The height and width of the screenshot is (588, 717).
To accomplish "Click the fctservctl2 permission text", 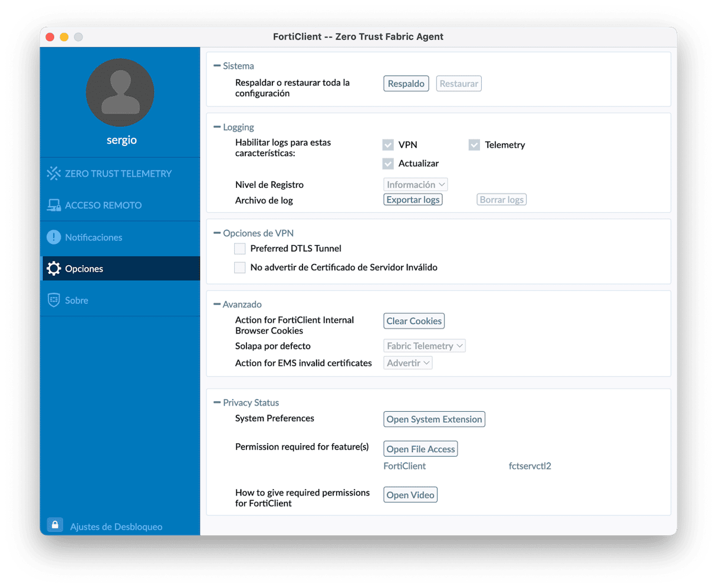I will [530, 466].
